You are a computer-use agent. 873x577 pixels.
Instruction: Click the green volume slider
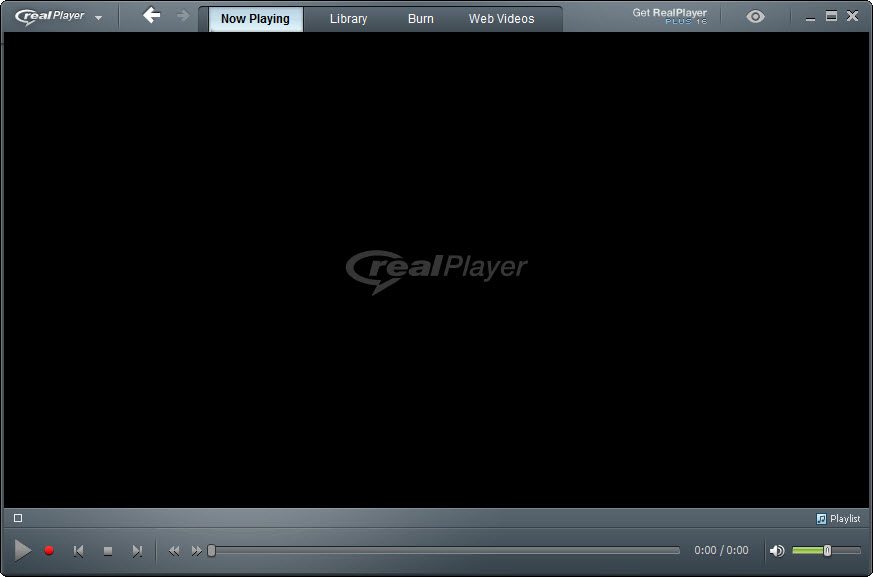[x=826, y=551]
